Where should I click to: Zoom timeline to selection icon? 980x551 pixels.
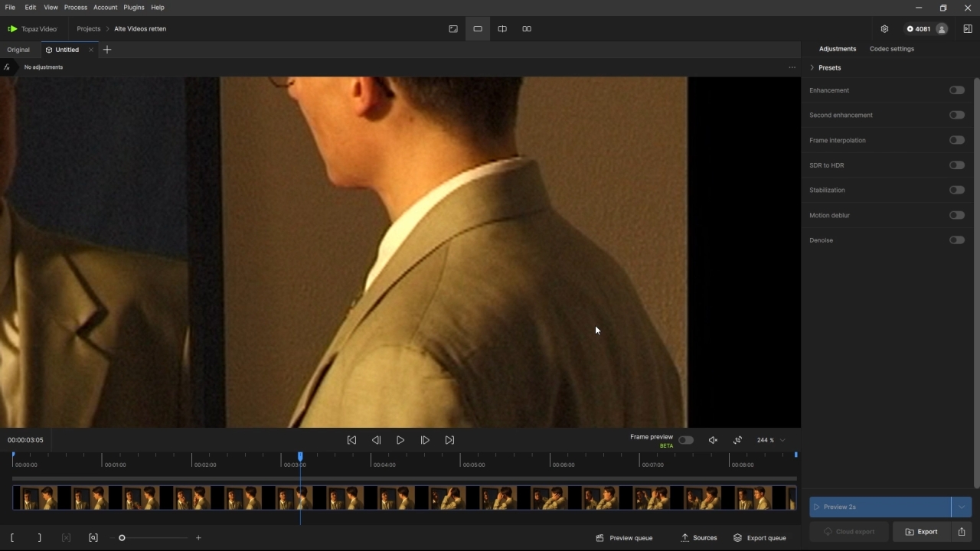[x=93, y=538]
